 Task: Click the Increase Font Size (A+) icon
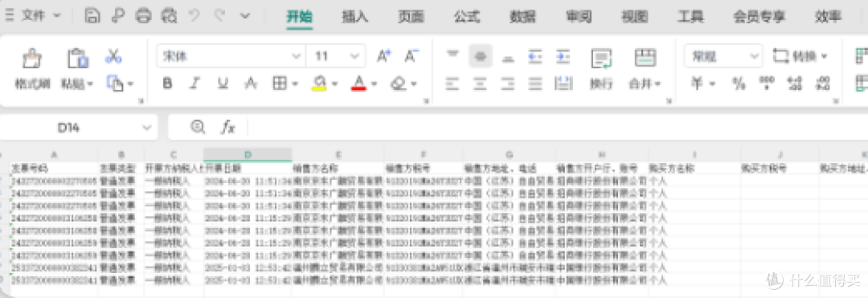tap(383, 56)
